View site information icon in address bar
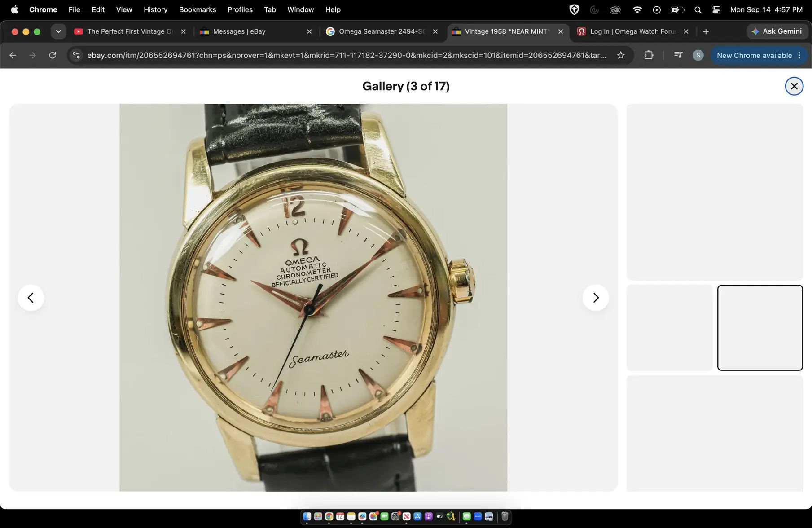The image size is (812, 528). click(76, 55)
